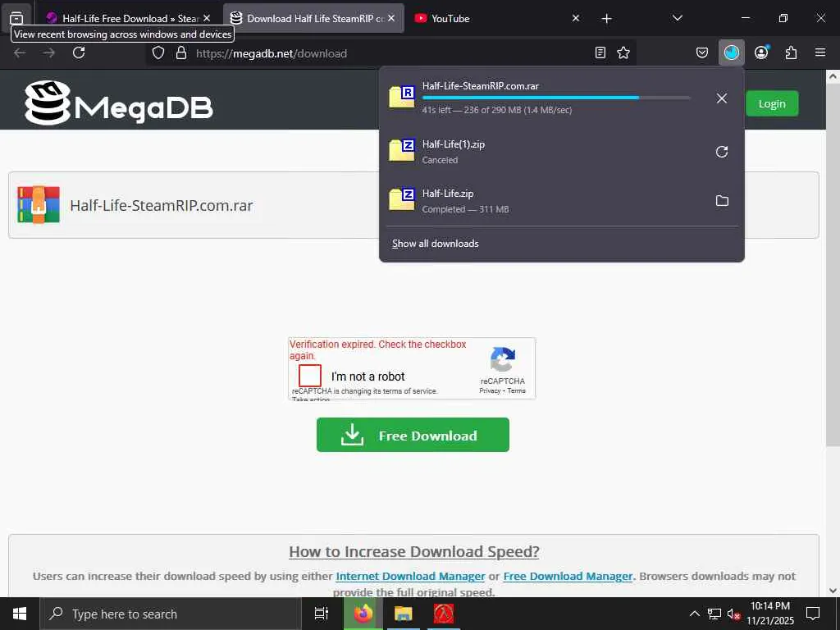This screenshot has height=630, width=840.
Task: Open taskbar clock showing 10:14 PM
Action: (769, 614)
